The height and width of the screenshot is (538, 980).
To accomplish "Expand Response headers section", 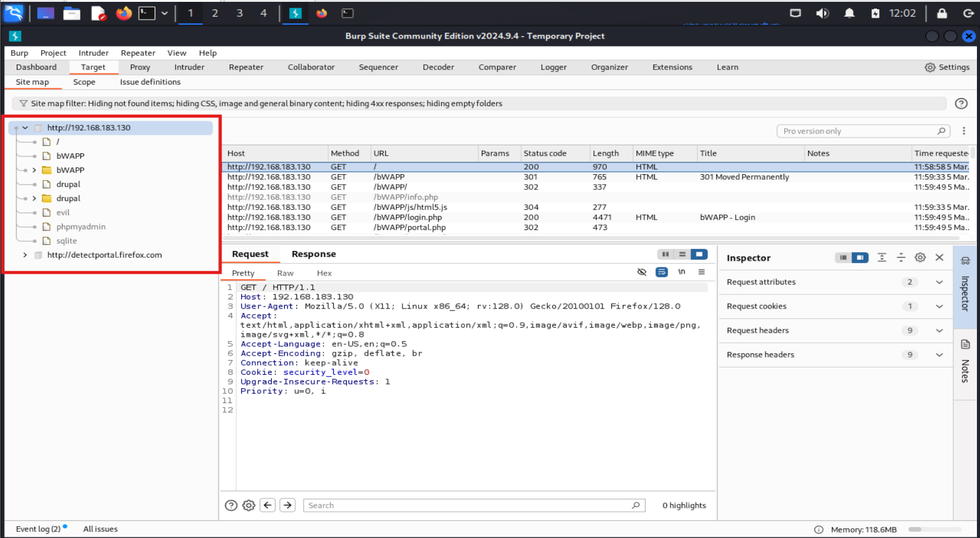I will (939, 355).
